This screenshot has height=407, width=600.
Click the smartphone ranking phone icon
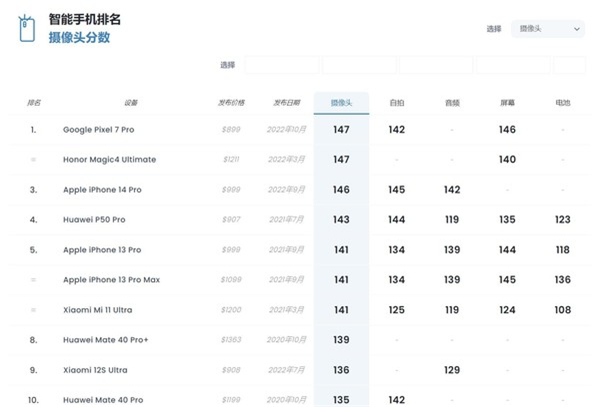[x=28, y=29]
